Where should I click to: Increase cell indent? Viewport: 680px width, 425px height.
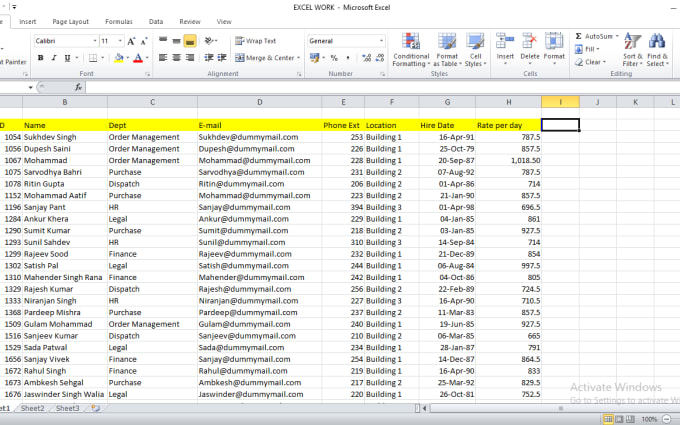(222, 58)
